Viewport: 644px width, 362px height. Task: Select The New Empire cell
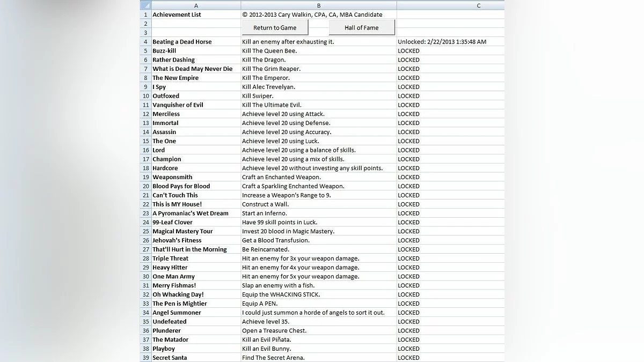tap(196, 78)
